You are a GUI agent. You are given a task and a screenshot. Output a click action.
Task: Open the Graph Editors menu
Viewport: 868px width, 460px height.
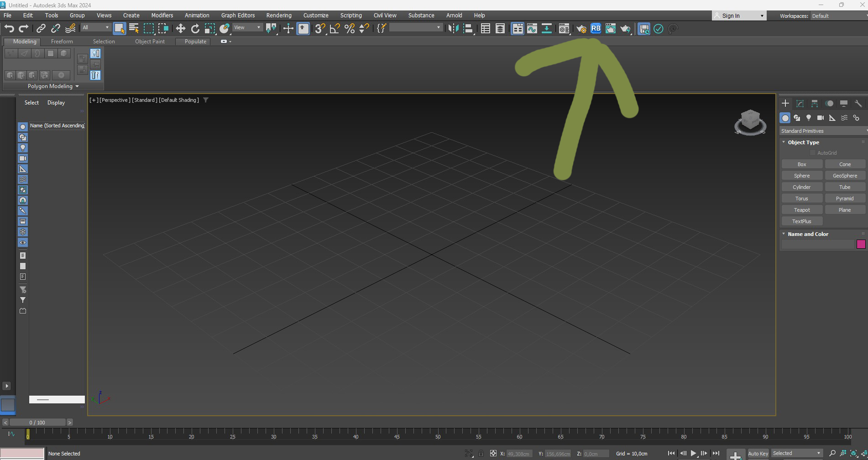point(238,15)
